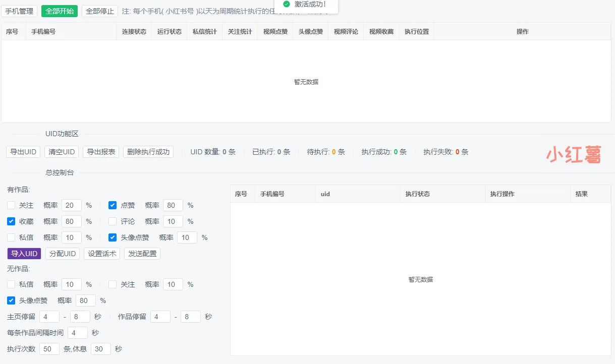Image resolution: width=615 pixels, height=364 pixels.
Task: Import UIDs with purple 导入UID button
Action: [24, 254]
